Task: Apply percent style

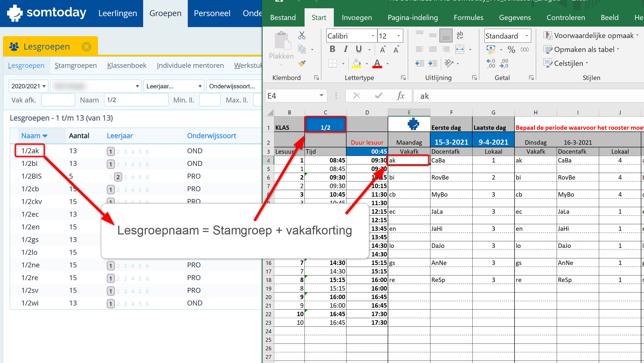Action: 512,49
